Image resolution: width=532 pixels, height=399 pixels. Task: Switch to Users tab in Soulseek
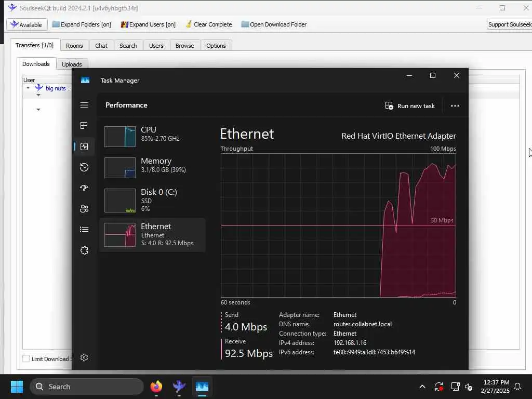tap(156, 46)
